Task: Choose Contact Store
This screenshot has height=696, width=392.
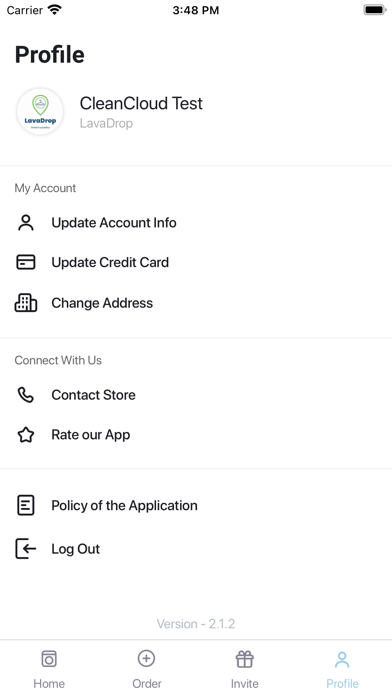Action: click(x=196, y=395)
